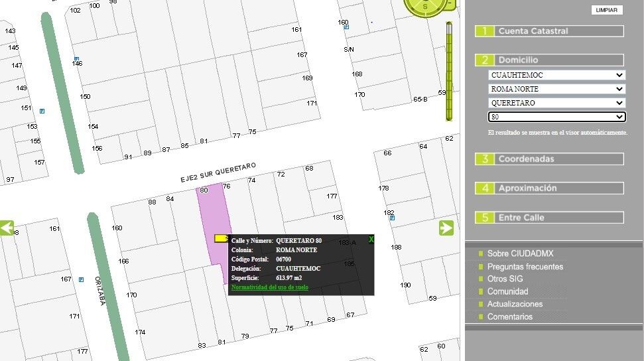Image resolution: width=644 pixels, height=361 pixels.
Task: Expand the Coordenadas search section
Action: [x=550, y=159]
